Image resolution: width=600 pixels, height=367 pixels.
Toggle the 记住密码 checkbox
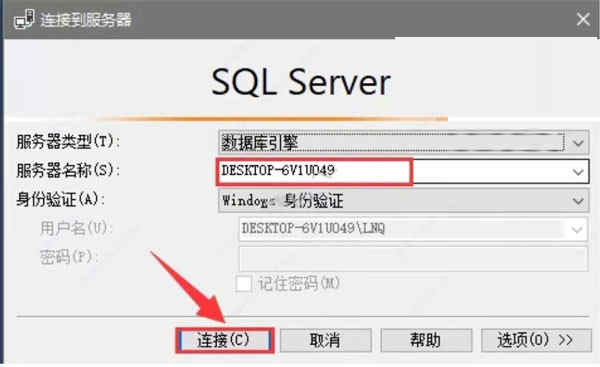pos(243,284)
